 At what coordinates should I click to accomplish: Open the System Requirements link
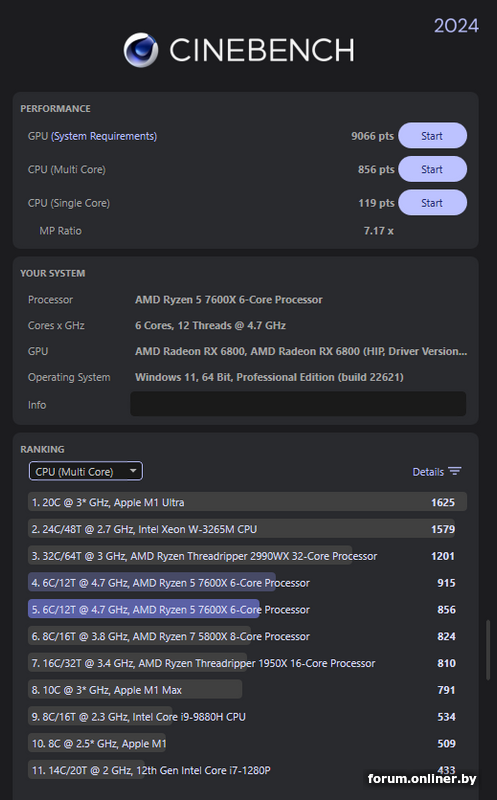pyautogui.click(x=104, y=136)
